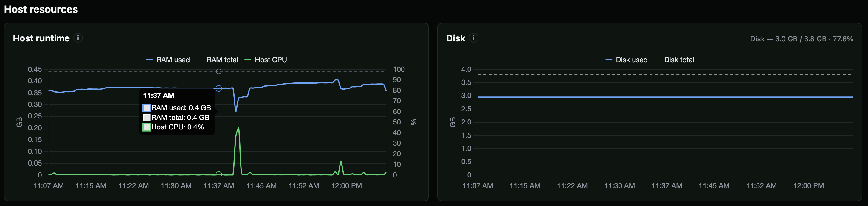Toggle the Disk used legend series

click(626, 60)
